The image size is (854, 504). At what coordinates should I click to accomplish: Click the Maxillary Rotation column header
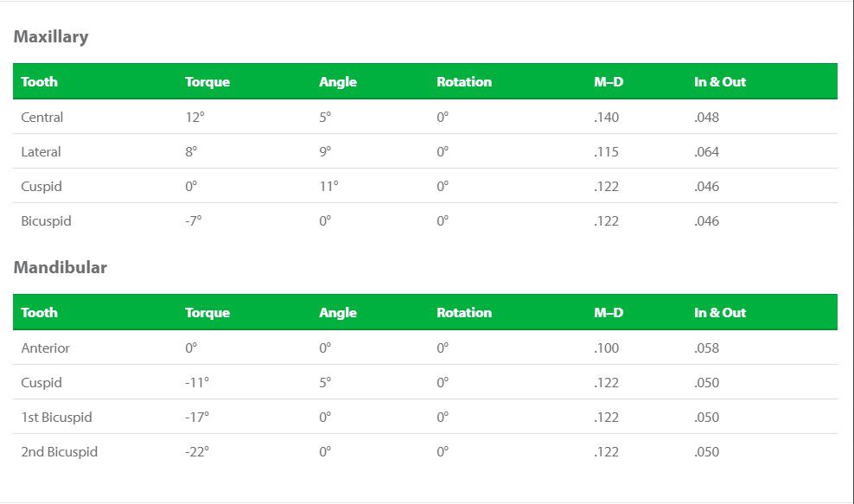464,82
